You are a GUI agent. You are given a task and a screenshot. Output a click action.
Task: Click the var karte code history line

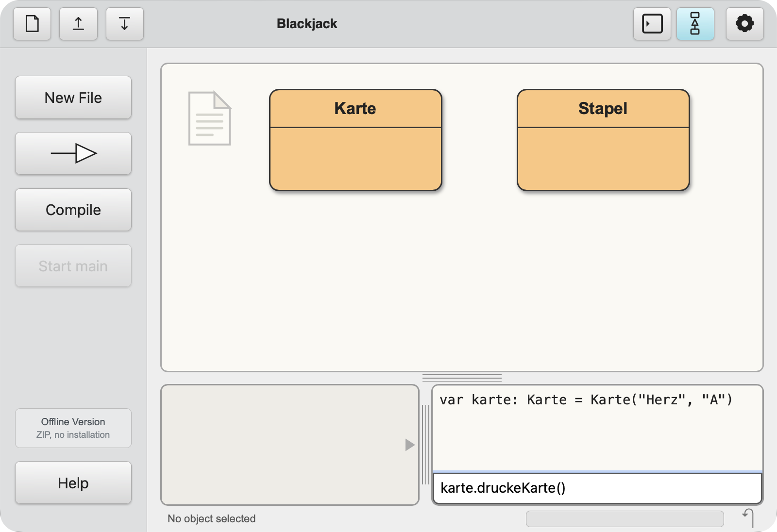(x=586, y=399)
